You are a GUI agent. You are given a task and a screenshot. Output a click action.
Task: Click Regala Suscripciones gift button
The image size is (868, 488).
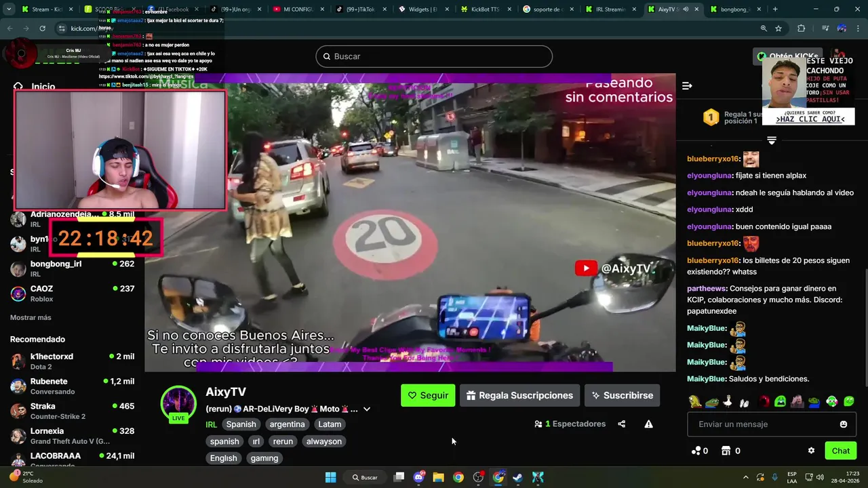tap(519, 395)
